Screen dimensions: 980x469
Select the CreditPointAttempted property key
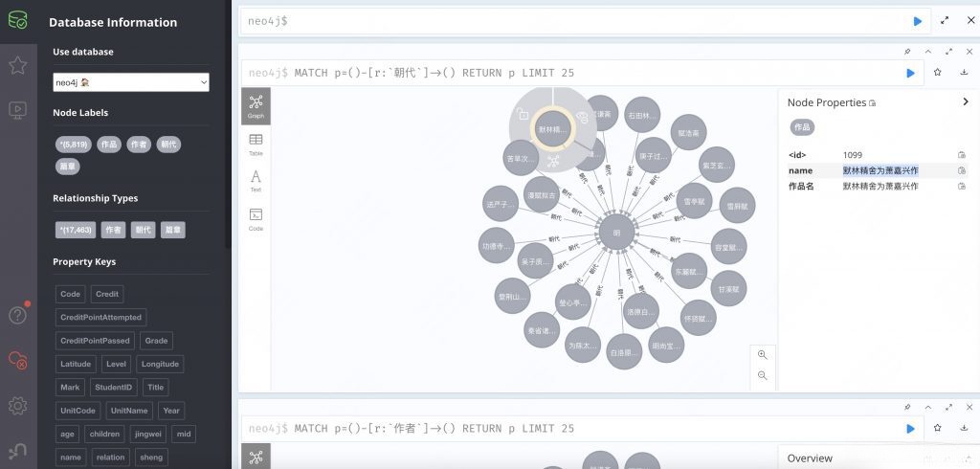(x=101, y=318)
